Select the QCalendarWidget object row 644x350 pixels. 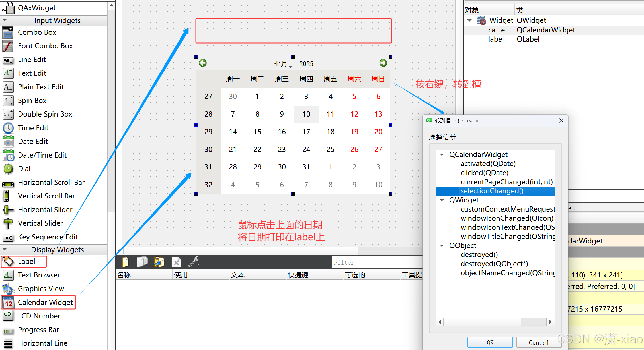[x=554, y=30]
